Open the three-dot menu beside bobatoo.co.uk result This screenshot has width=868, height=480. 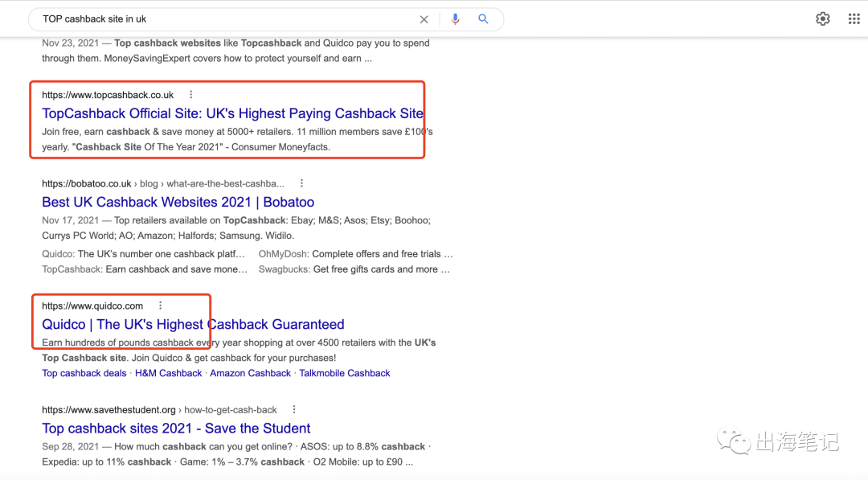coord(301,183)
